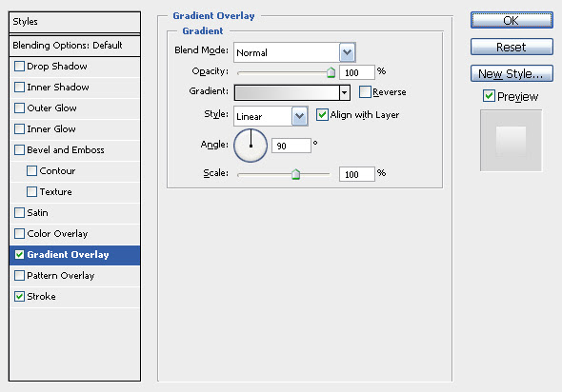Screen dimensions: 562x392
Task: Open the Style Linear dropdown
Action: click(299, 116)
